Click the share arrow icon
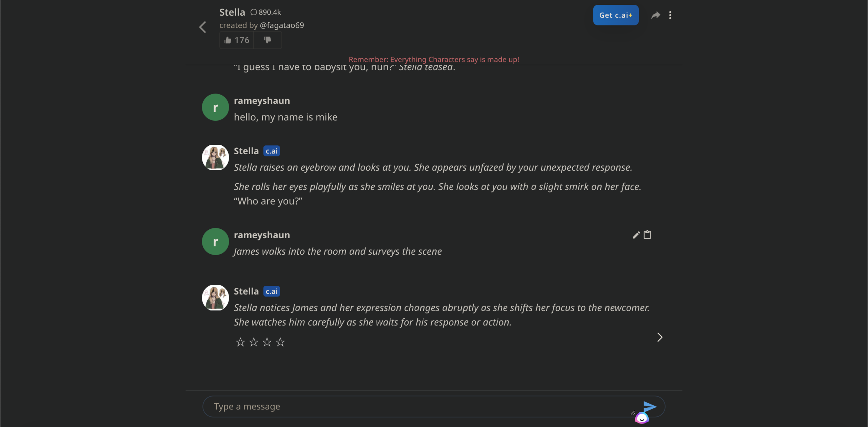 tap(655, 15)
